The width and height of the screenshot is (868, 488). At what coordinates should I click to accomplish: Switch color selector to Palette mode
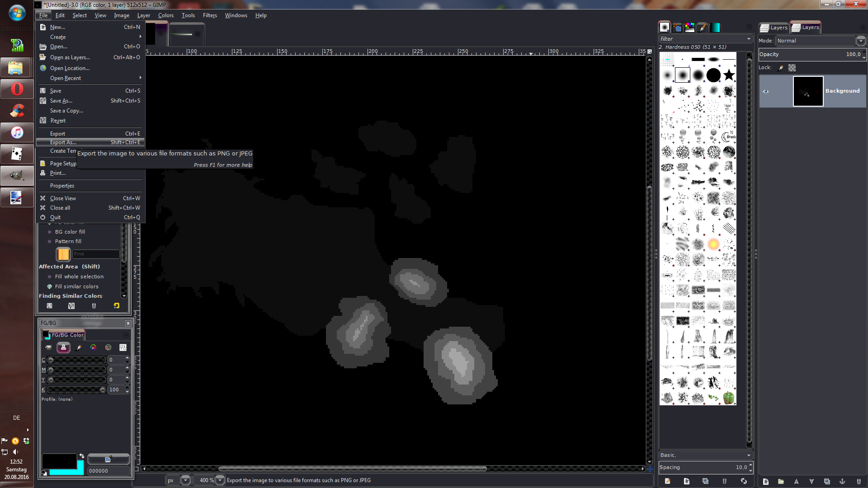(108, 347)
